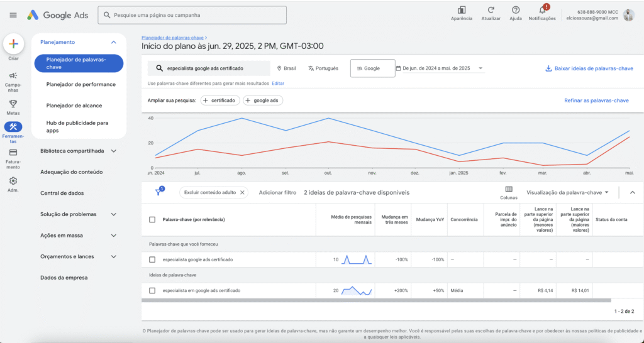This screenshot has height=343, width=644.
Task: Open Visualização da palavra-chave dropdown
Action: click(567, 192)
